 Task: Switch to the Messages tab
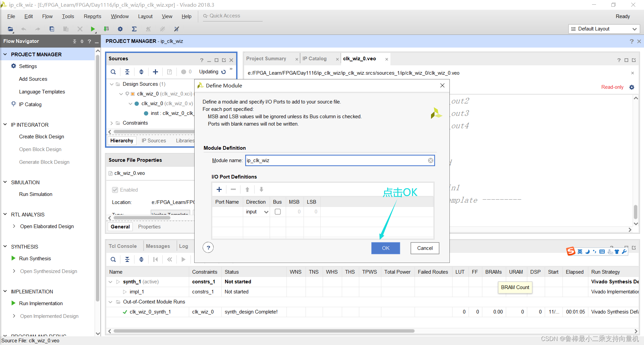click(x=158, y=246)
